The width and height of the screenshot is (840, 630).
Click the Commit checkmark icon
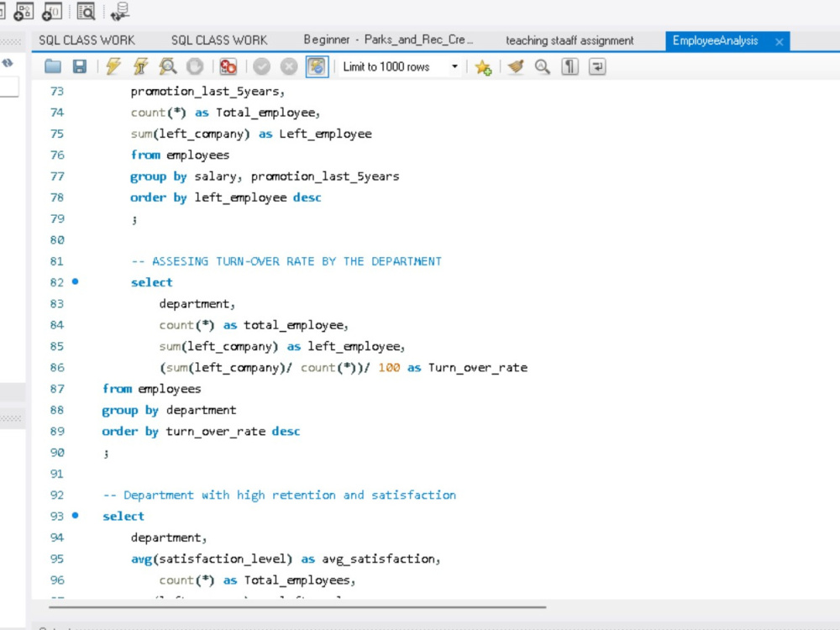[261, 66]
